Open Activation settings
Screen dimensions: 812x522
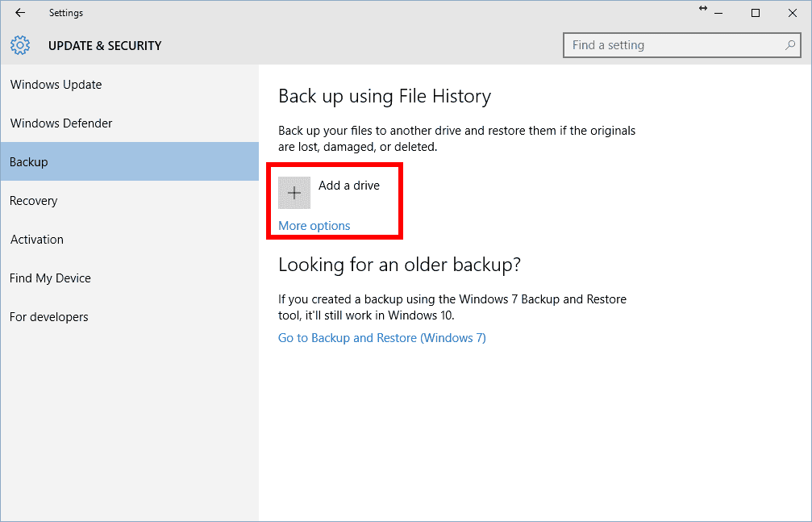[x=130, y=240]
